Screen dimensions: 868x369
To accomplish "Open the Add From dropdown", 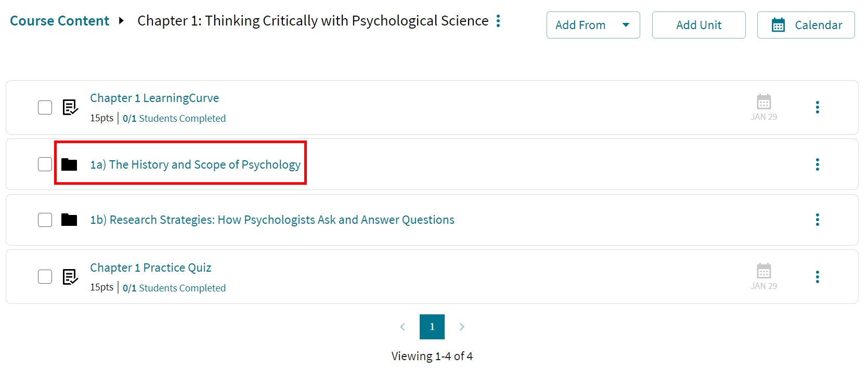I will pyautogui.click(x=593, y=24).
